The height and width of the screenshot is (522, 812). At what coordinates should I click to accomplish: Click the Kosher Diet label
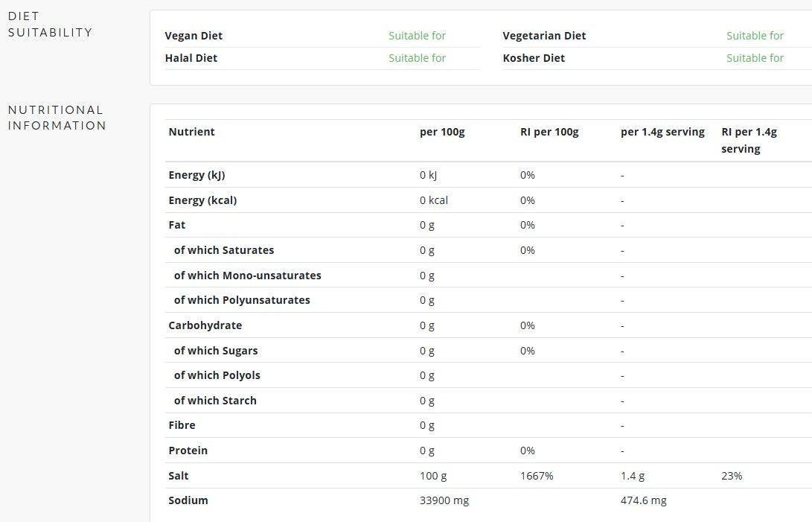tap(534, 58)
